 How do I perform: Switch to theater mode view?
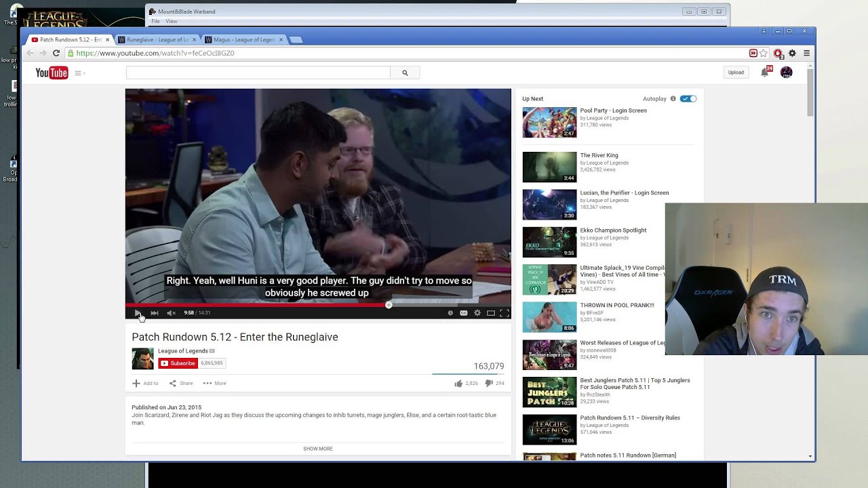[491, 313]
